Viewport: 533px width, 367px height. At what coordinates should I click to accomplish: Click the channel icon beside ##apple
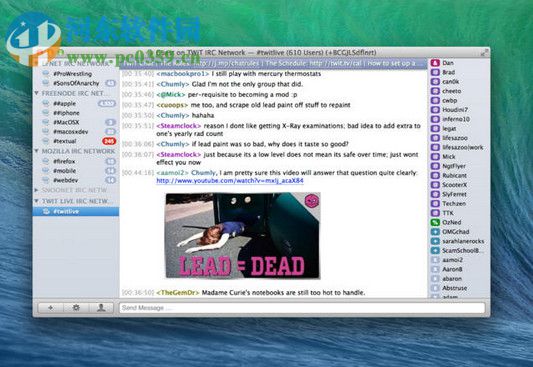46,103
